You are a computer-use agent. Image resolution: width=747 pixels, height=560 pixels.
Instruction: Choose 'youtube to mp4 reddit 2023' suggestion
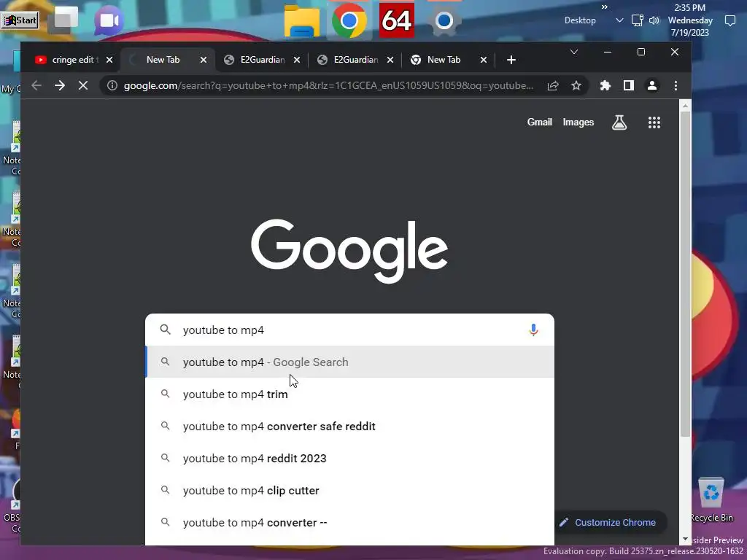tap(349, 458)
